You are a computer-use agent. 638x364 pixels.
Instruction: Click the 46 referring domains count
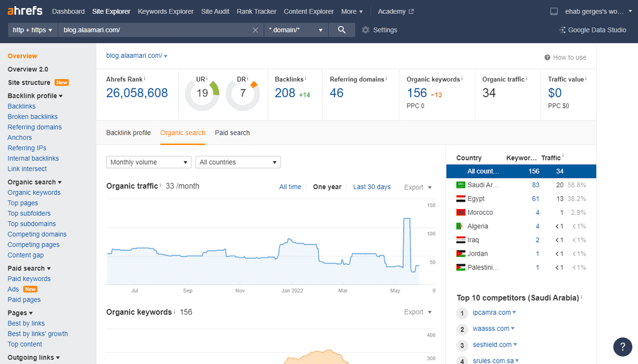coord(336,93)
